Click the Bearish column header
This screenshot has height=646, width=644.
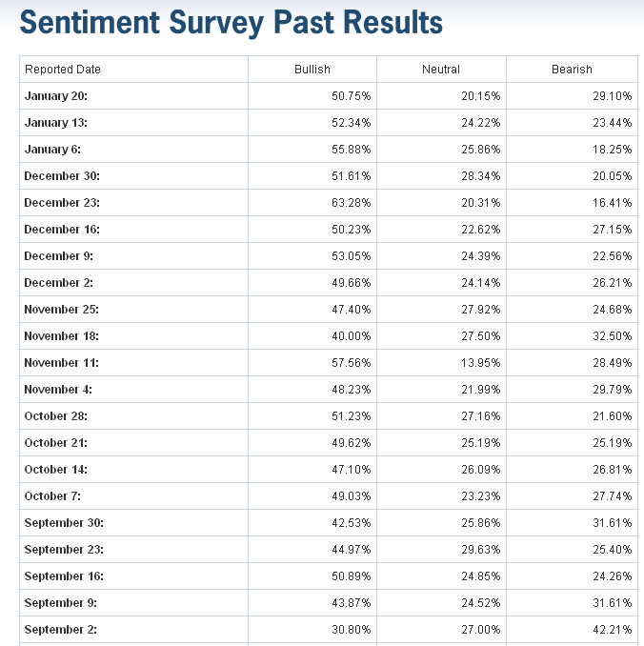click(572, 70)
